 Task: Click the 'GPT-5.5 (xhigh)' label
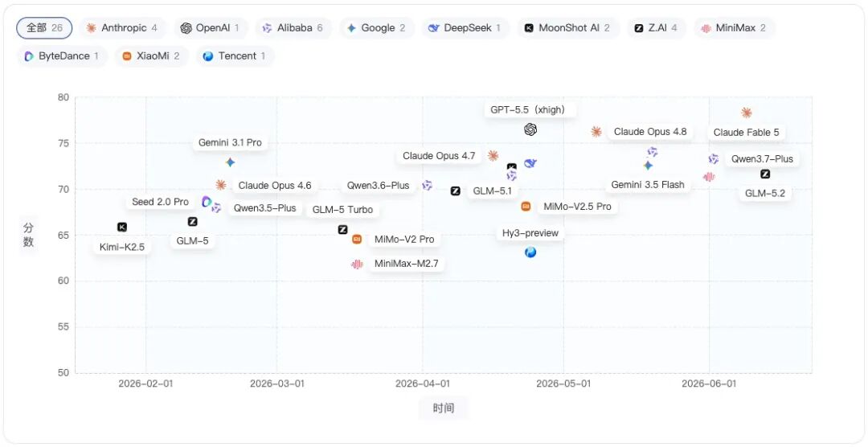pos(530,109)
